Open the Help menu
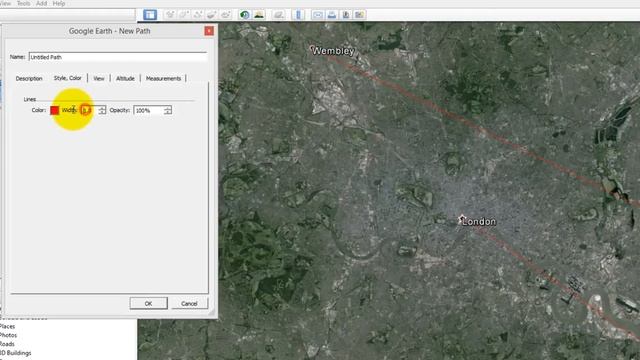 tap(59, 3)
